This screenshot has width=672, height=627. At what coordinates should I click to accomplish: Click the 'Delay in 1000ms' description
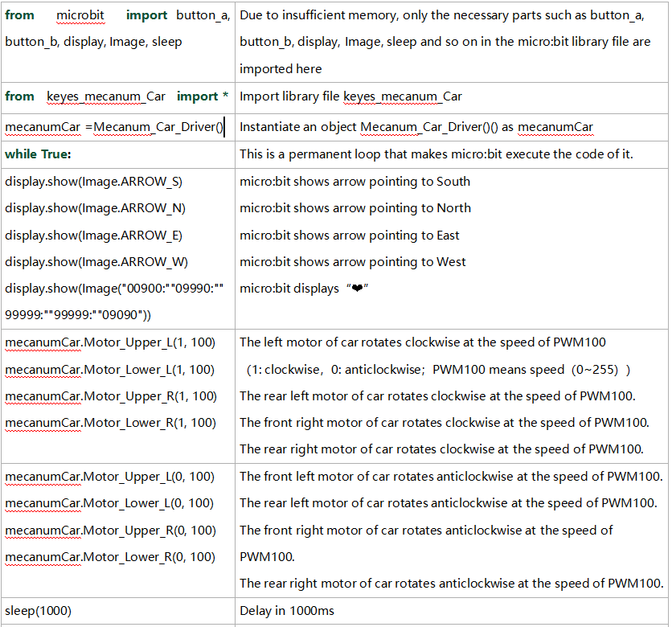point(287,611)
